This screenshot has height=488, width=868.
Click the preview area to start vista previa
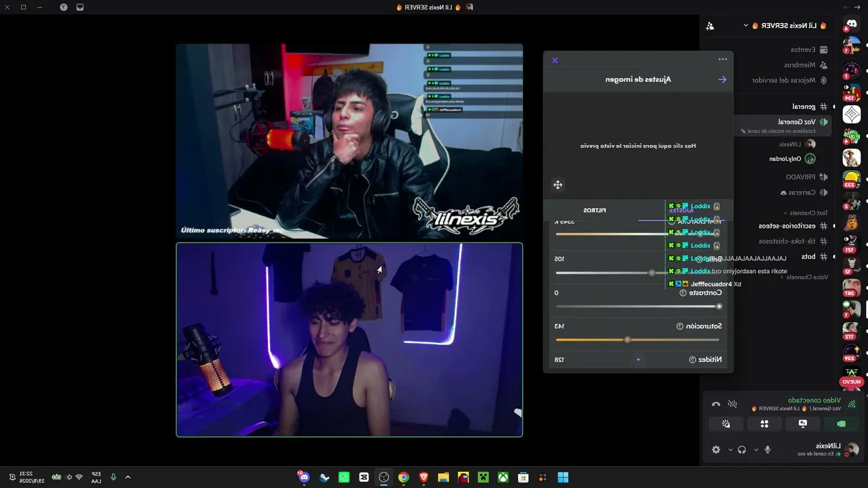(x=638, y=146)
